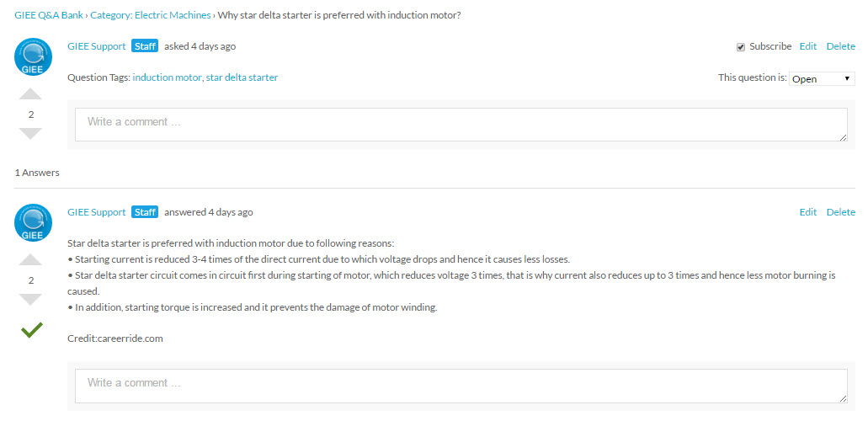This screenshot has width=868, height=421.
Task: Delete the question
Action: [x=840, y=46]
